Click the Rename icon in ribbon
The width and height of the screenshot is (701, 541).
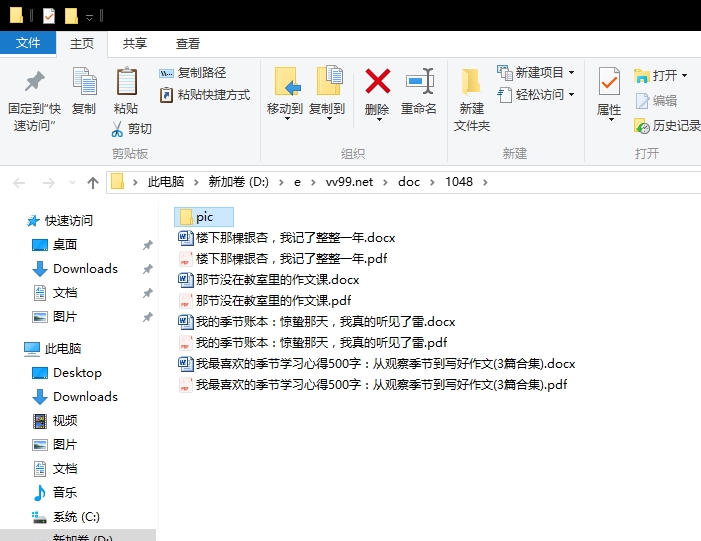[420, 81]
